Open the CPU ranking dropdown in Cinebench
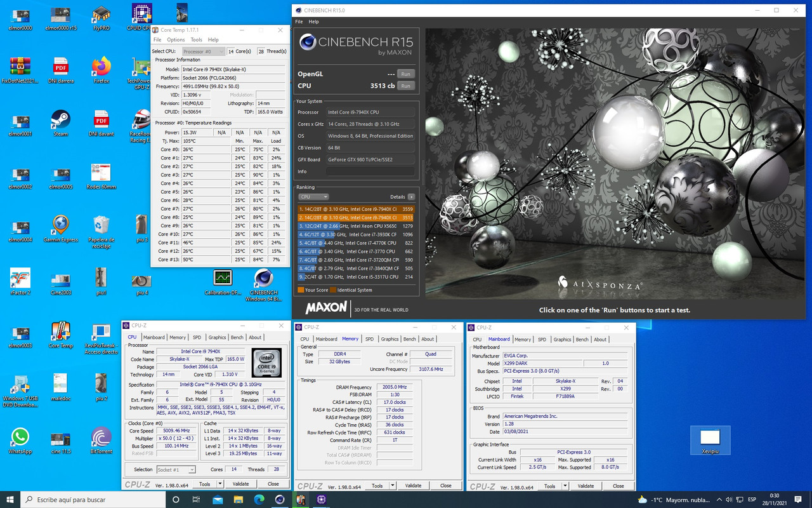Image resolution: width=812 pixels, height=508 pixels. 313,197
